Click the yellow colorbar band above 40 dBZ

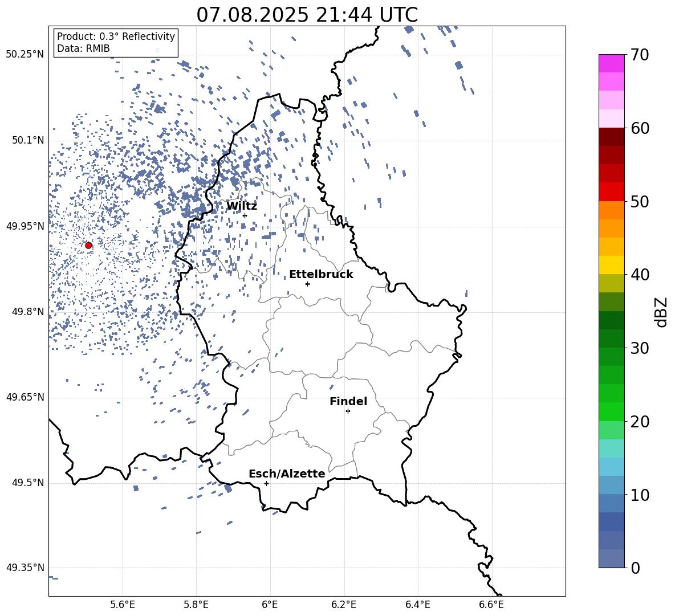point(612,265)
